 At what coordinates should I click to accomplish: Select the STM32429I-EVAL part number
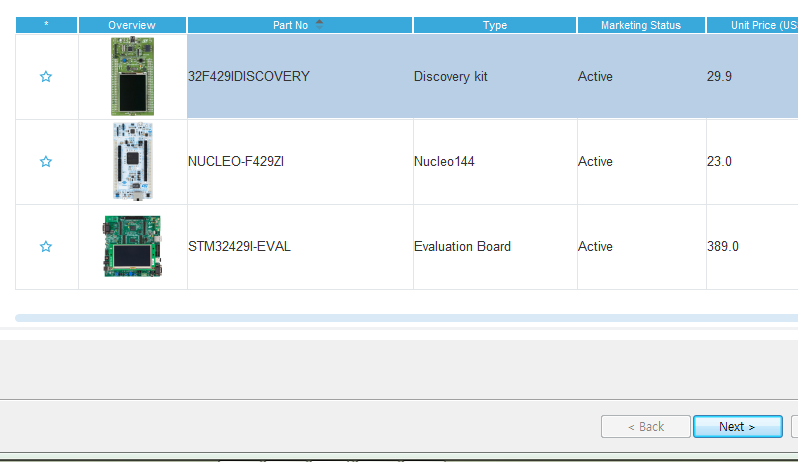239,246
